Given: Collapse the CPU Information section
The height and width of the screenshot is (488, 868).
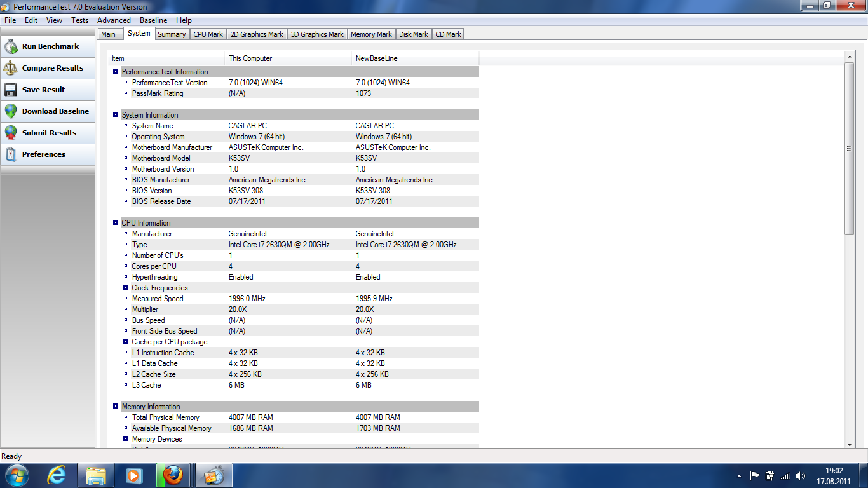Looking at the screenshot, I should (116, 223).
